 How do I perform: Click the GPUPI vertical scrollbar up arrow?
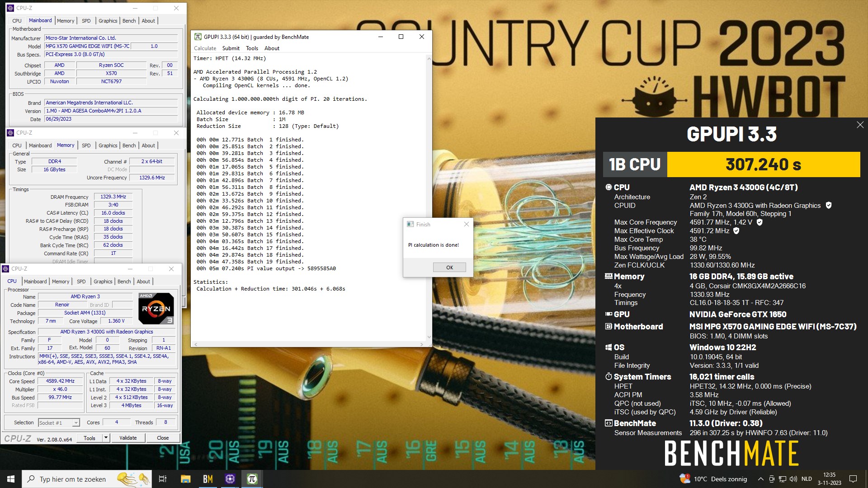click(429, 58)
